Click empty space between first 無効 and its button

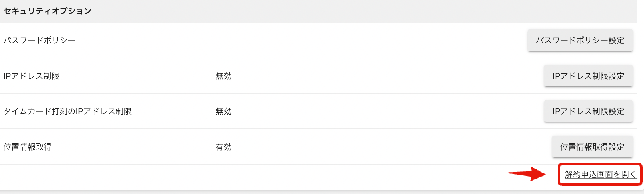[x=388, y=76]
